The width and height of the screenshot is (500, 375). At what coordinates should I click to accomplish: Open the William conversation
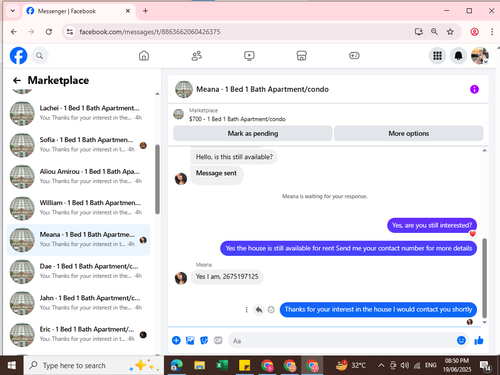(x=79, y=208)
